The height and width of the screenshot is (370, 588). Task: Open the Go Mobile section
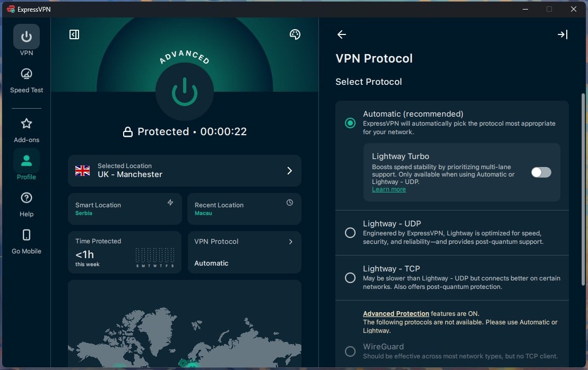coord(26,242)
